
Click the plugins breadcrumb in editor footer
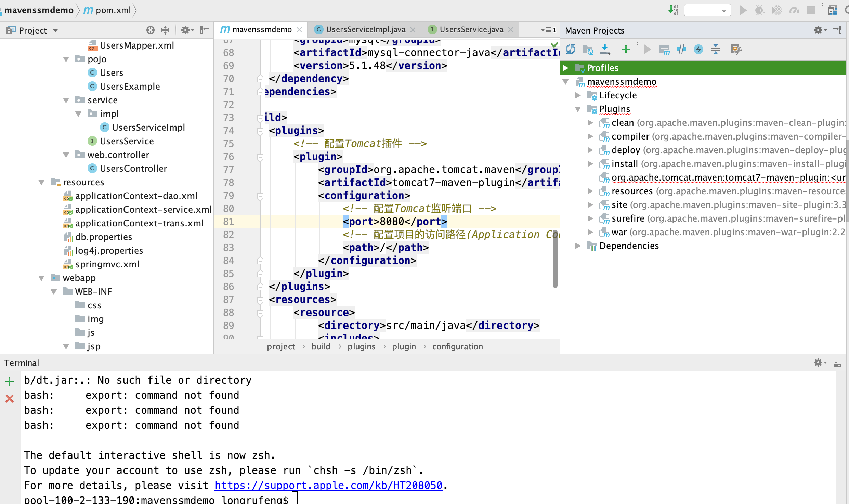click(361, 346)
